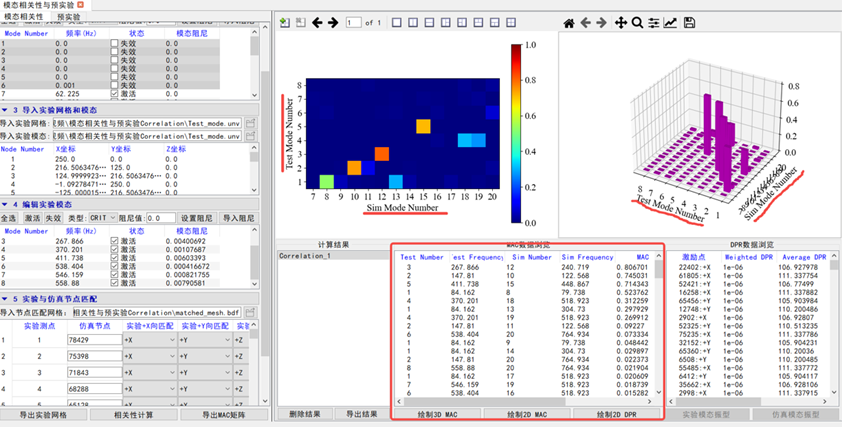
Task: Reset plot view with the Home icon
Action: 569,23
